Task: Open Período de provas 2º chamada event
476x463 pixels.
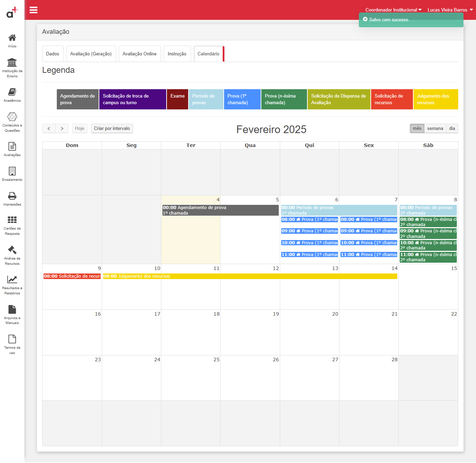Action: coord(428,210)
